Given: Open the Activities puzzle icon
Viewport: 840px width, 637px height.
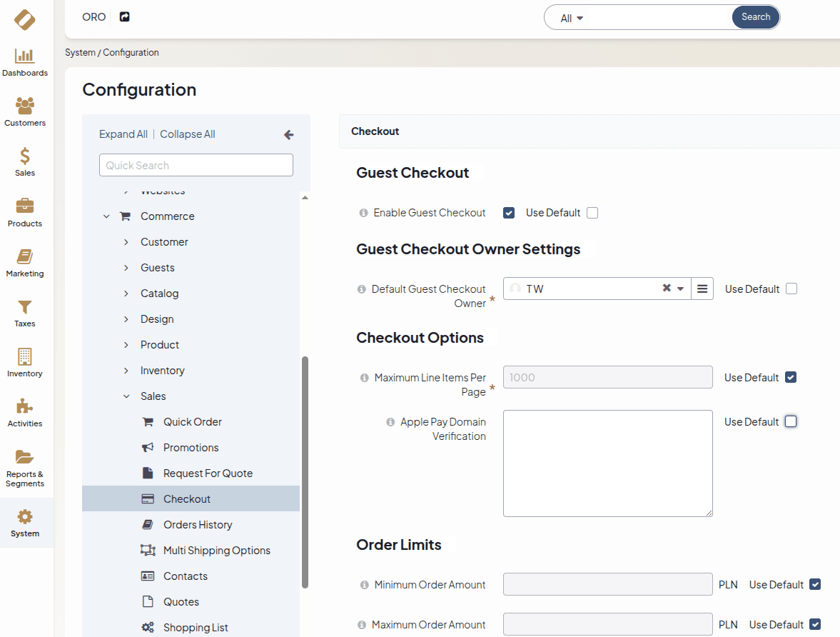Looking at the screenshot, I should tap(25, 407).
